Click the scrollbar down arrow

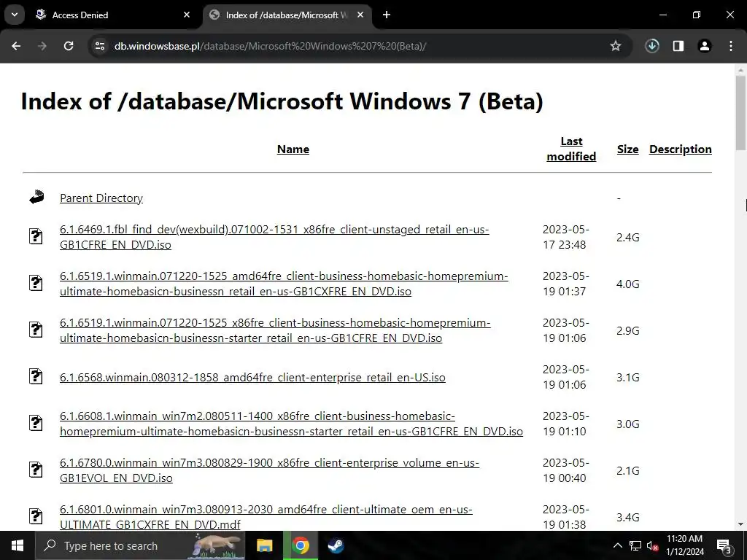click(x=740, y=524)
